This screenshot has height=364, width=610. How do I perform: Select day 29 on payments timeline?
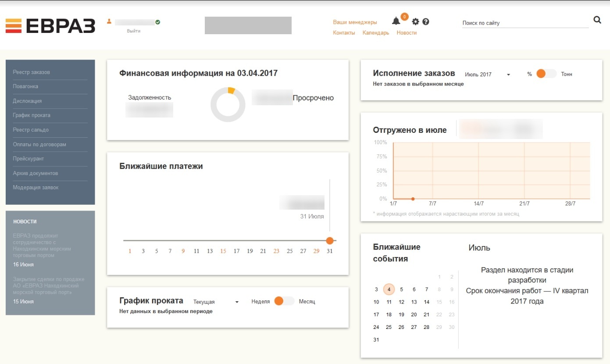coord(316,251)
